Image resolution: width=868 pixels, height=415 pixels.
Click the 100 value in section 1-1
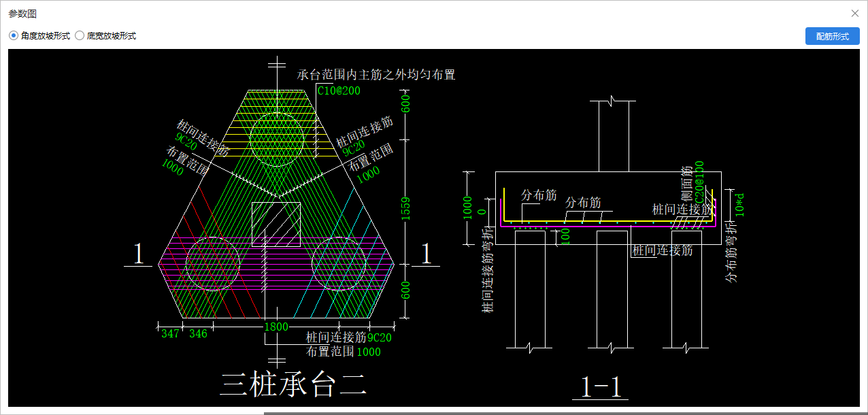click(x=565, y=237)
